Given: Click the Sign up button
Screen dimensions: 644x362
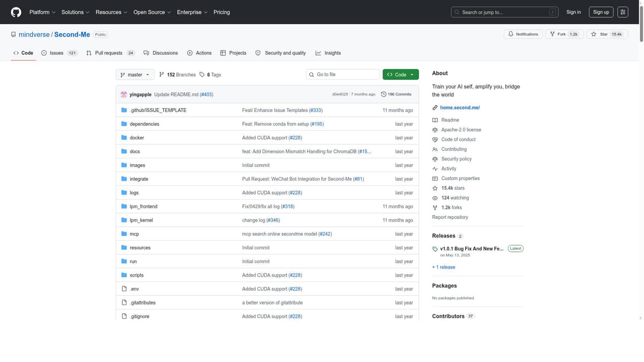Looking at the screenshot, I should pos(601,12).
